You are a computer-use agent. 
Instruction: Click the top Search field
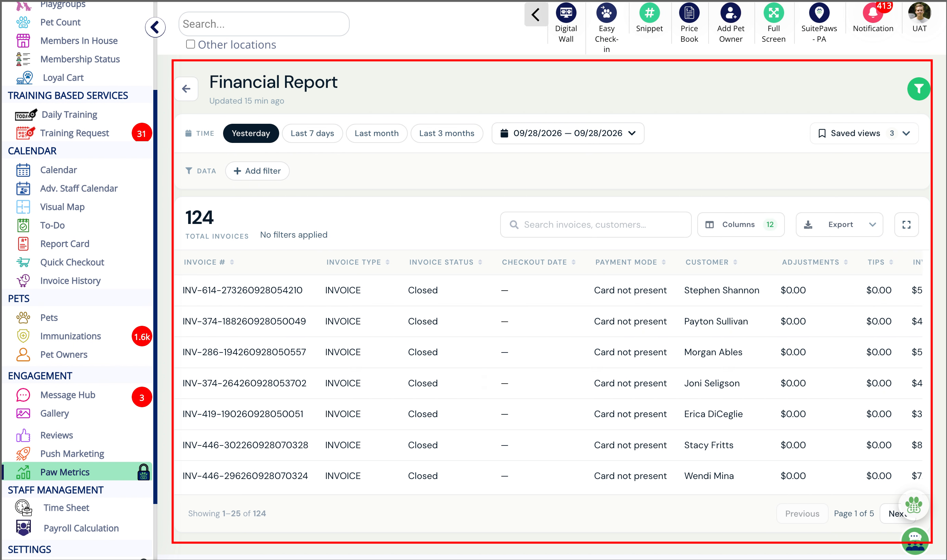pos(264,24)
